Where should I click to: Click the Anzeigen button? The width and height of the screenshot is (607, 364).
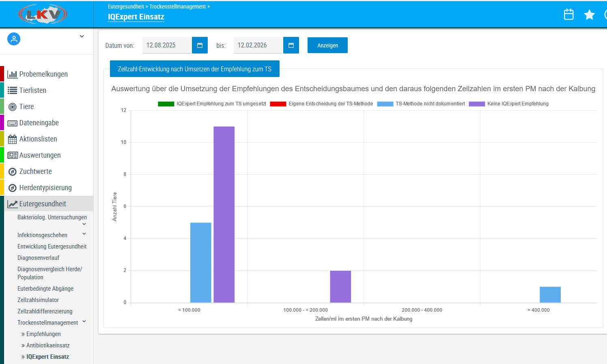(327, 45)
